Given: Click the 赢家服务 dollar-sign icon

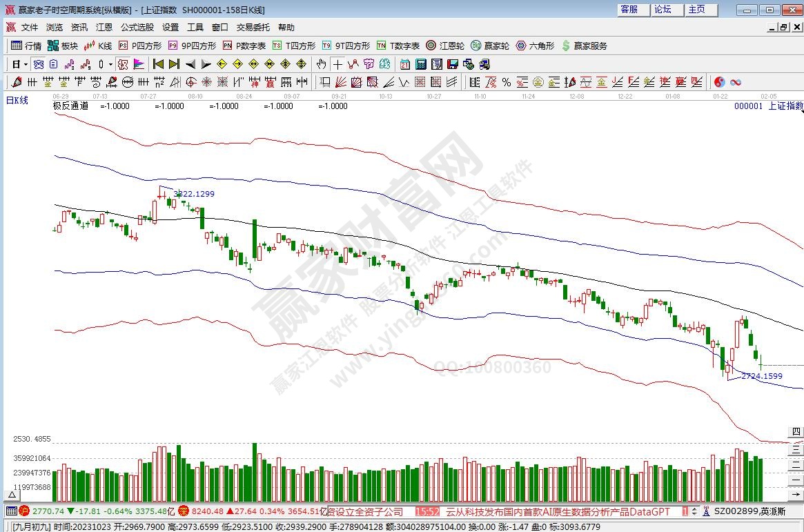Looking at the screenshot, I should [x=585, y=46].
